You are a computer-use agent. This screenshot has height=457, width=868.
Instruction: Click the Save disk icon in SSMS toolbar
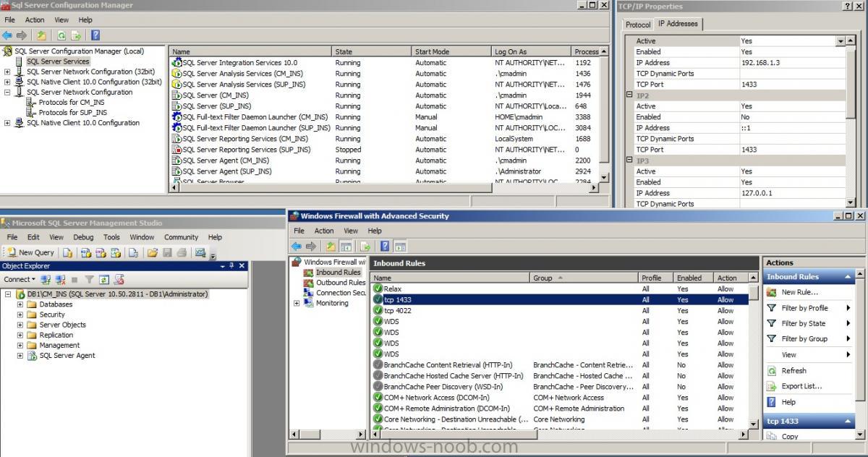(167, 252)
